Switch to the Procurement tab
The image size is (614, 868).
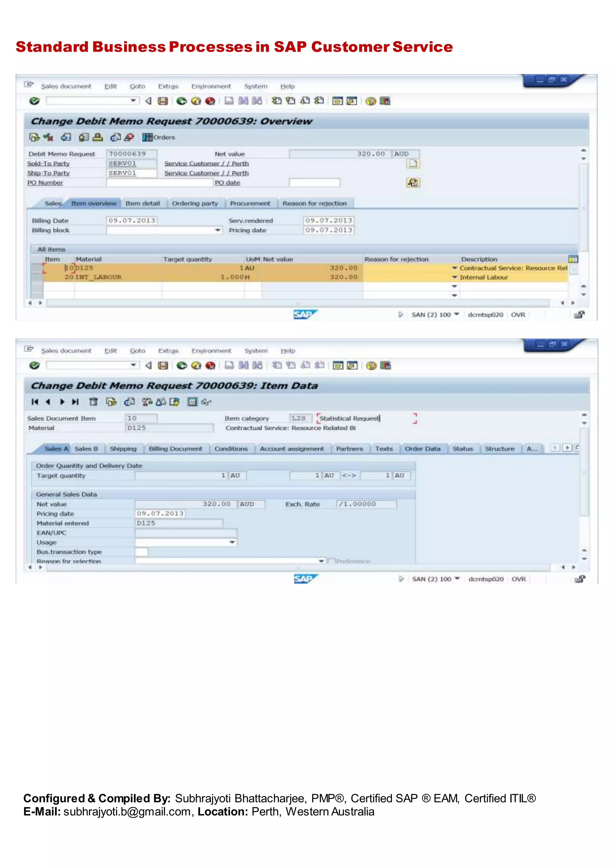tap(250, 204)
